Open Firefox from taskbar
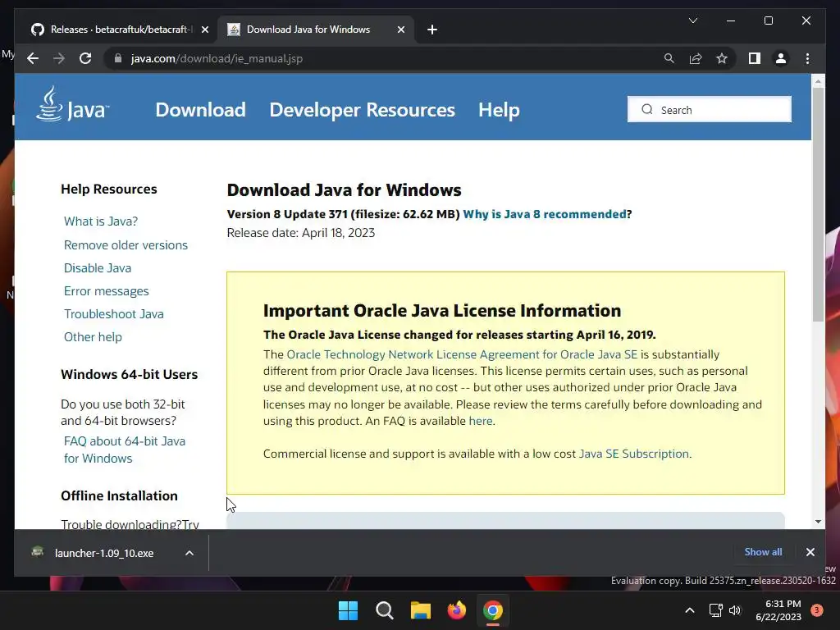The image size is (840, 630). tap(456, 610)
